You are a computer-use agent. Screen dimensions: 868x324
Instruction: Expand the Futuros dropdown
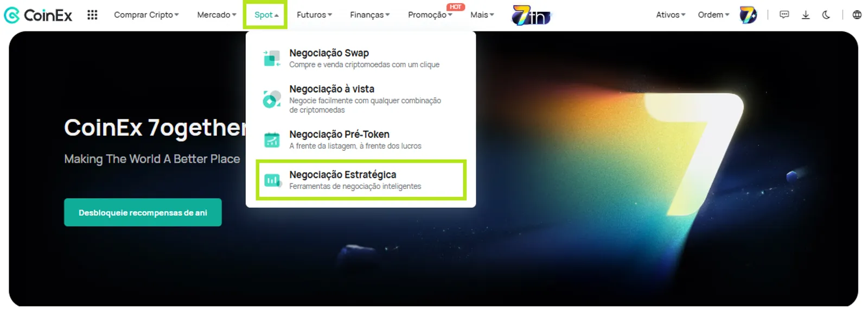(x=314, y=15)
